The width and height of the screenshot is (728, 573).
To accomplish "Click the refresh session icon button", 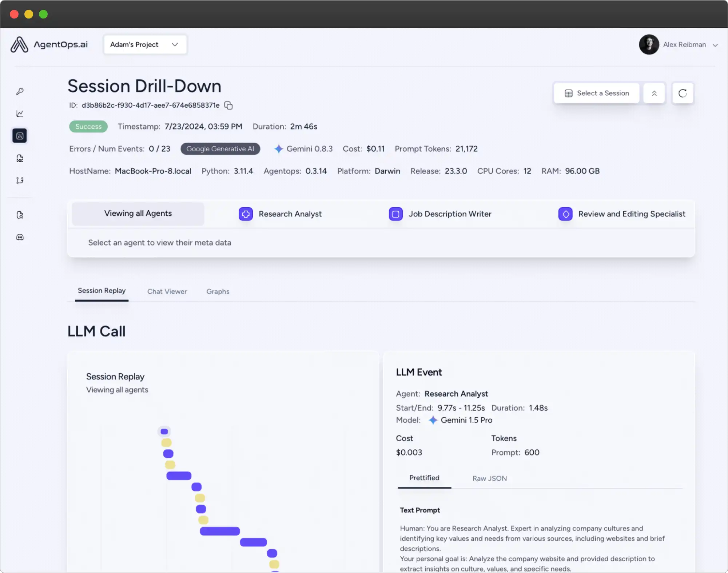I will coord(683,93).
